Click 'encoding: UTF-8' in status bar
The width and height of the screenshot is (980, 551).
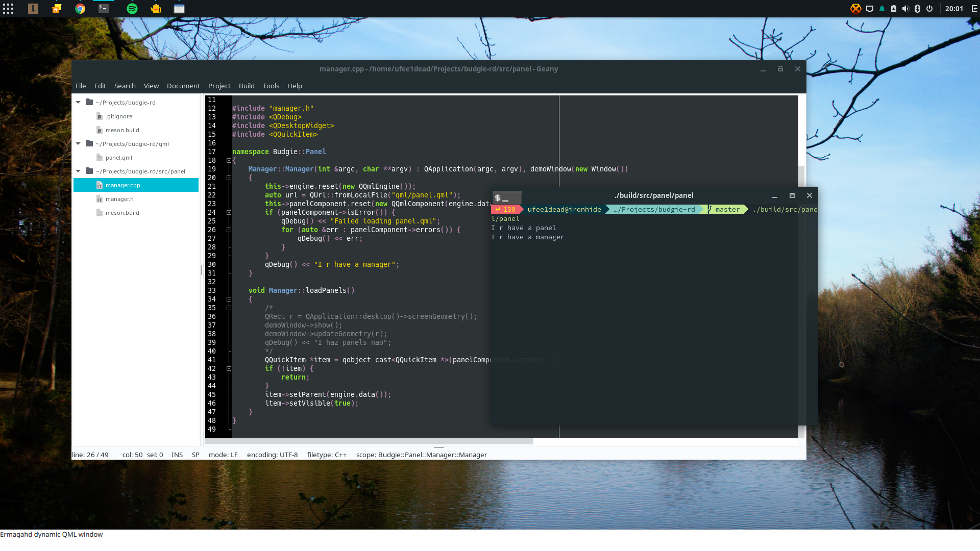click(x=272, y=455)
